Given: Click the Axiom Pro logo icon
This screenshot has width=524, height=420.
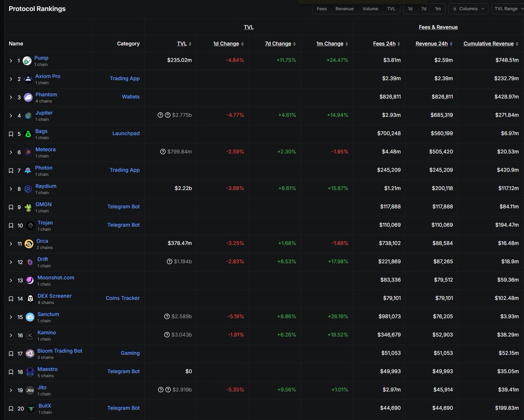Looking at the screenshot, I should 28,79.
